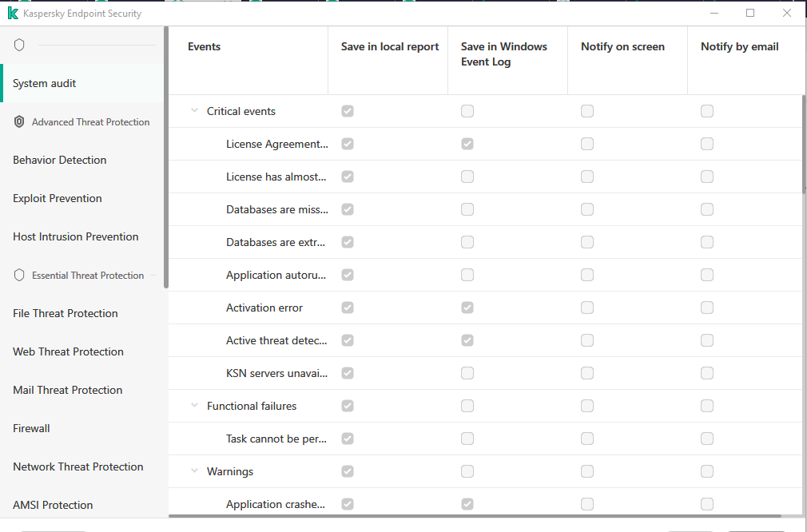Click the events table vertical scrollbar
The width and height of the screenshot is (807, 532).
click(804, 144)
